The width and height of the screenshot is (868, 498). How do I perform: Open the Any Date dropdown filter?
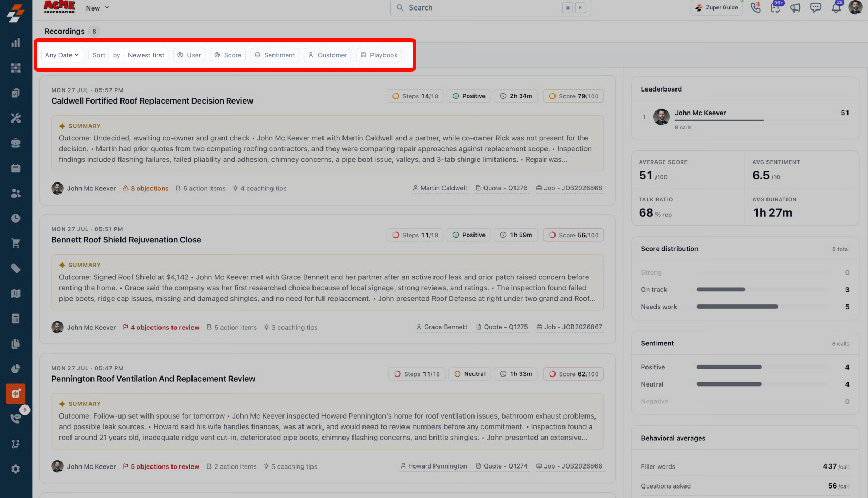(x=62, y=55)
